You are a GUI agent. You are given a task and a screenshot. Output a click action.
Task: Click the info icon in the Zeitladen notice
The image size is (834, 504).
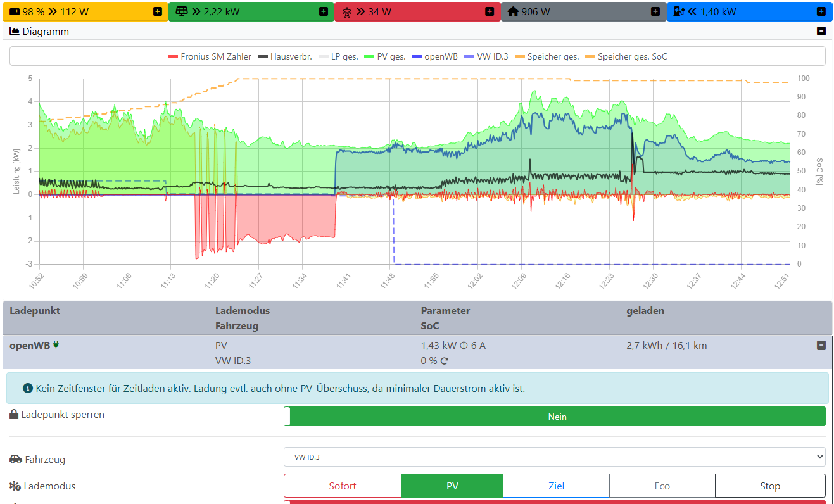28,388
